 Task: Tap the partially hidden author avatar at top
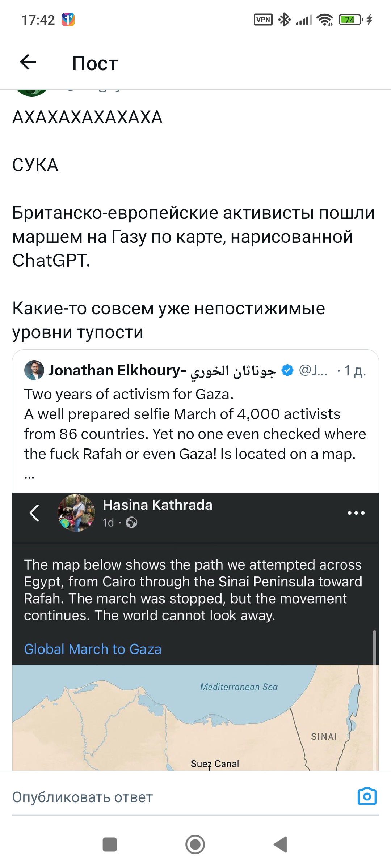pyautogui.click(x=32, y=93)
